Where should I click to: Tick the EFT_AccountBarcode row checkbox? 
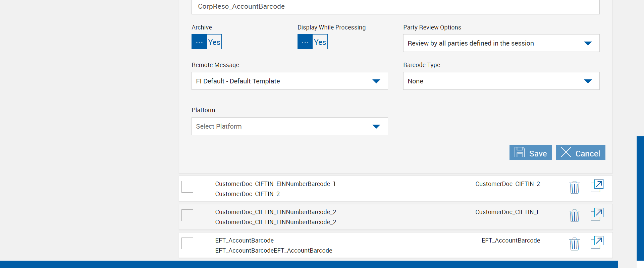click(x=187, y=244)
